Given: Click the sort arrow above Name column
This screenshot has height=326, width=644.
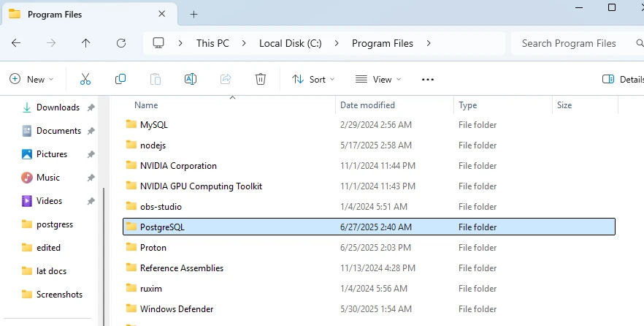Looking at the screenshot, I should pos(232,98).
